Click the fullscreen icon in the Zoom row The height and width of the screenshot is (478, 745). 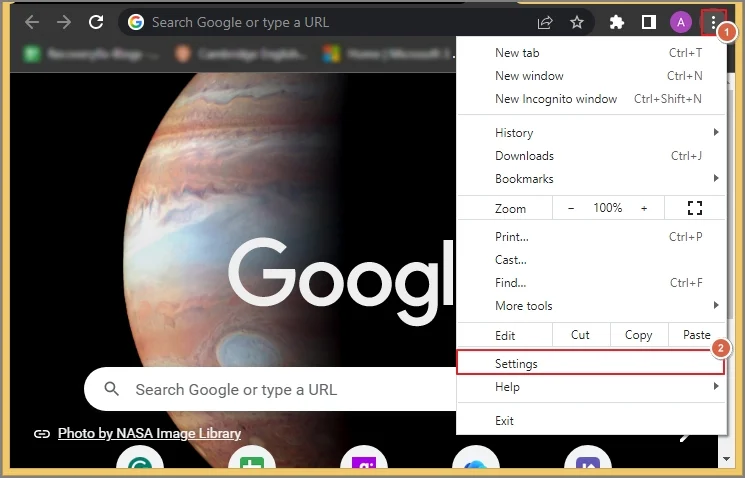click(x=695, y=208)
